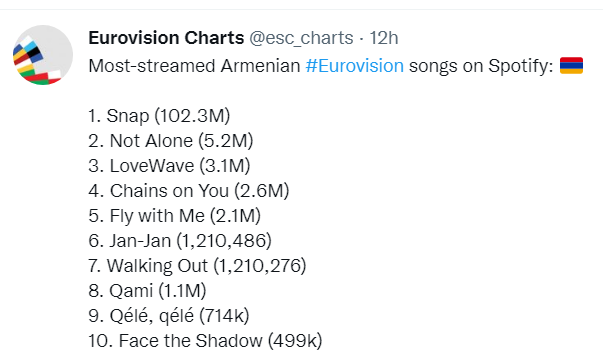The height and width of the screenshot is (363, 603).
Task: Click the line '4. Chains on You (2.6M)'
Action: 189,191
